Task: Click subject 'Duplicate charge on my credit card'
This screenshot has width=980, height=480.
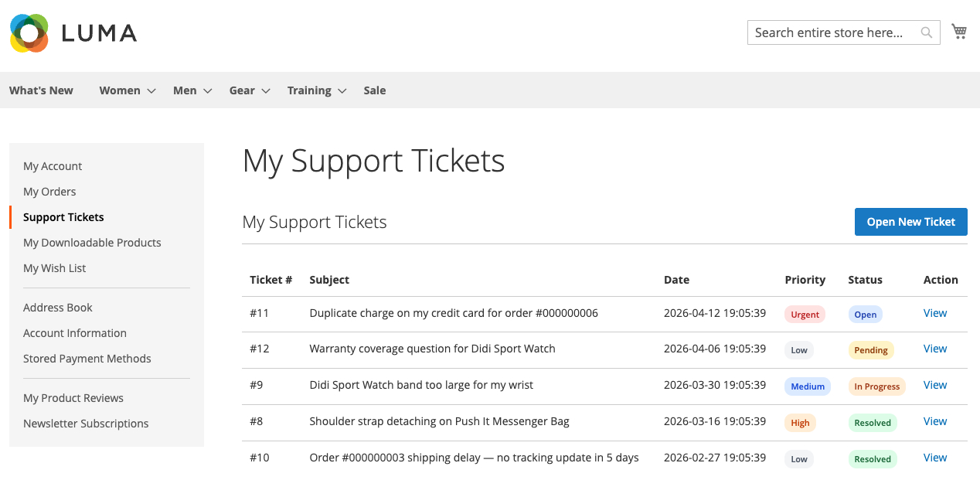Action: (454, 313)
